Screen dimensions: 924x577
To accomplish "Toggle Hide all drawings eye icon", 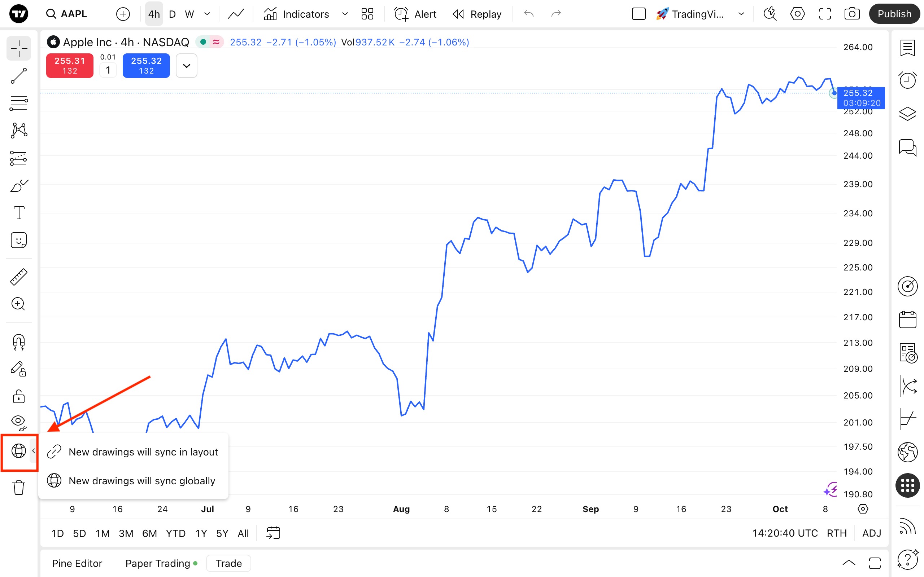I will 18,422.
